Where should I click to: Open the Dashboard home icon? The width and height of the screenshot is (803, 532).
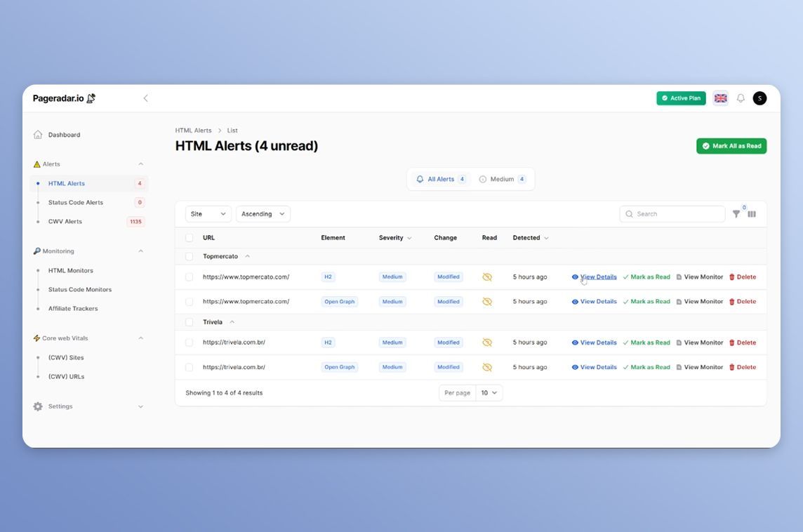[36, 134]
